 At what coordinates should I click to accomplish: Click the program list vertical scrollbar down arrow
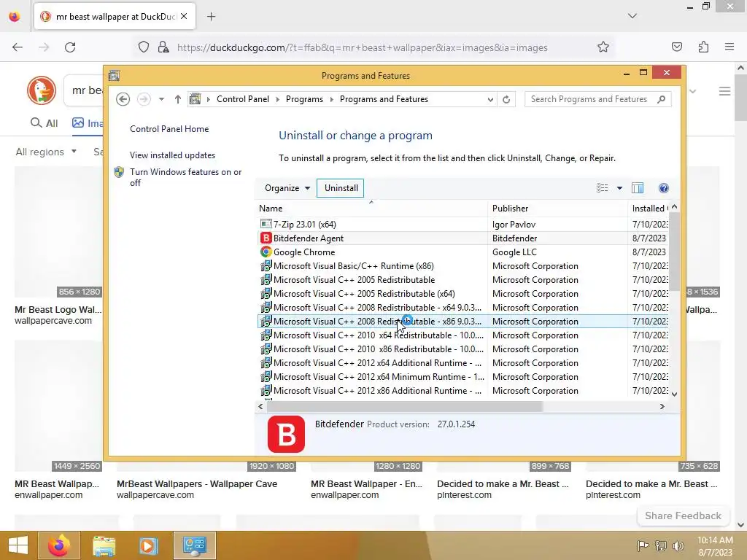click(x=674, y=393)
